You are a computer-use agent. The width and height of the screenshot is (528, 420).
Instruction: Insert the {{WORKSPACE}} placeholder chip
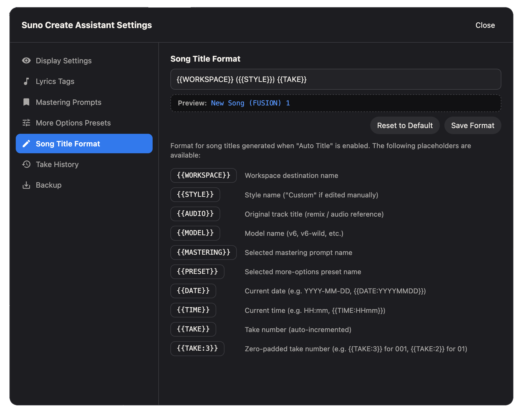pyautogui.click(x=204, y=175)
